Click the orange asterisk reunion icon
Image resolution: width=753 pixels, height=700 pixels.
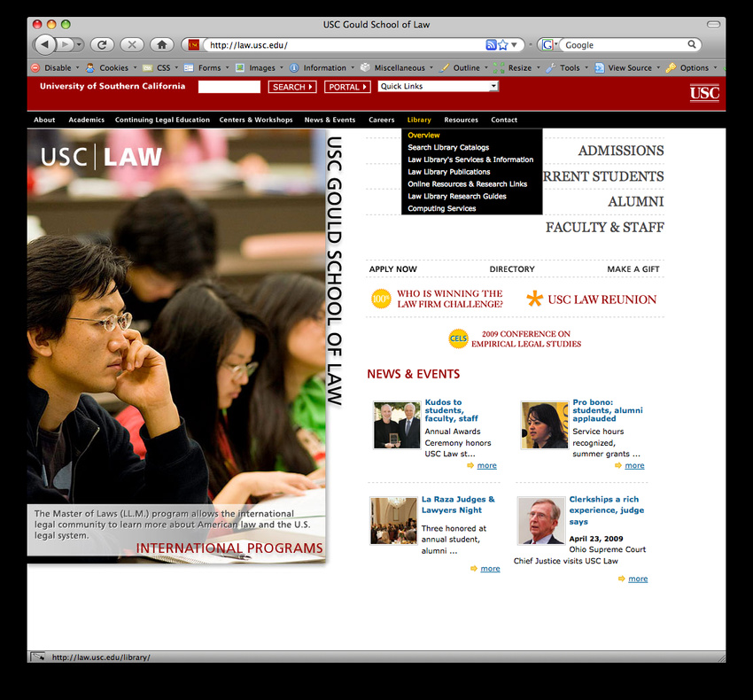(x=534, y=299)
